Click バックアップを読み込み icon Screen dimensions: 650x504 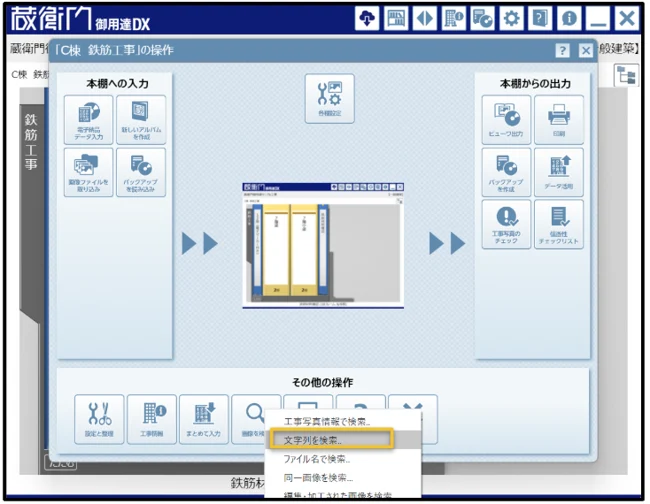tap(141, 173)
